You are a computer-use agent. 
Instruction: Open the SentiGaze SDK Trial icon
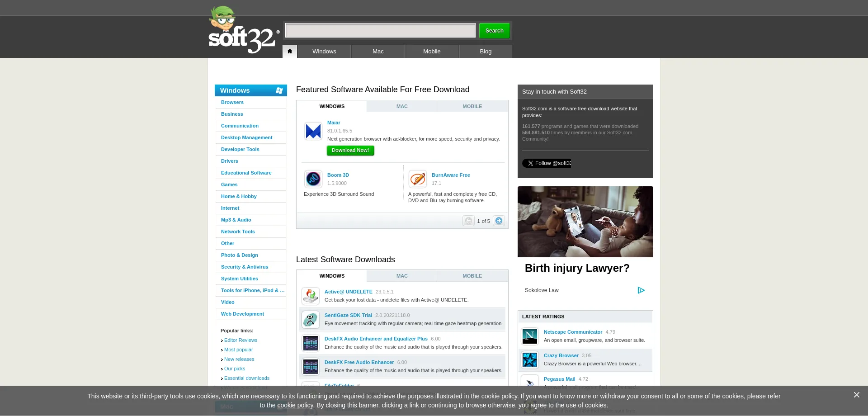tap(311, 320)
